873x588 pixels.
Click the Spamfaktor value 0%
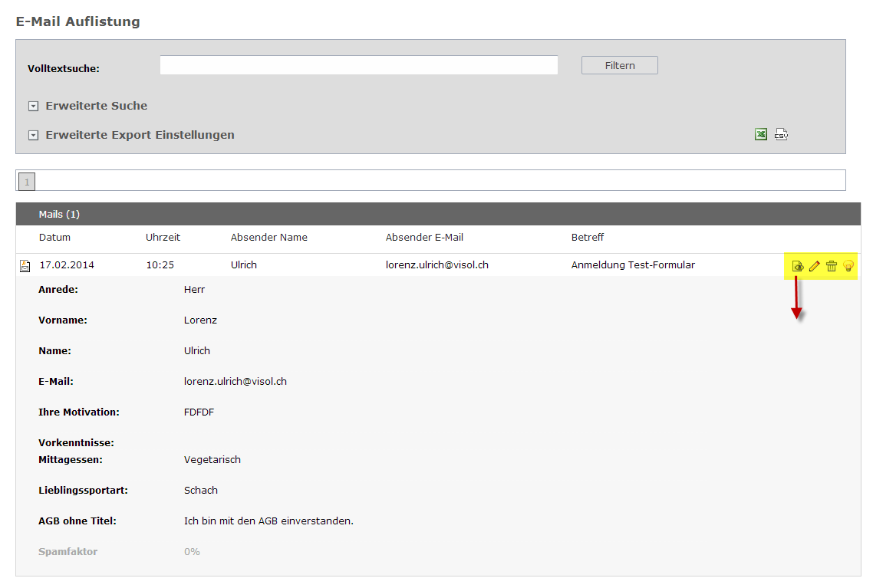192,551
